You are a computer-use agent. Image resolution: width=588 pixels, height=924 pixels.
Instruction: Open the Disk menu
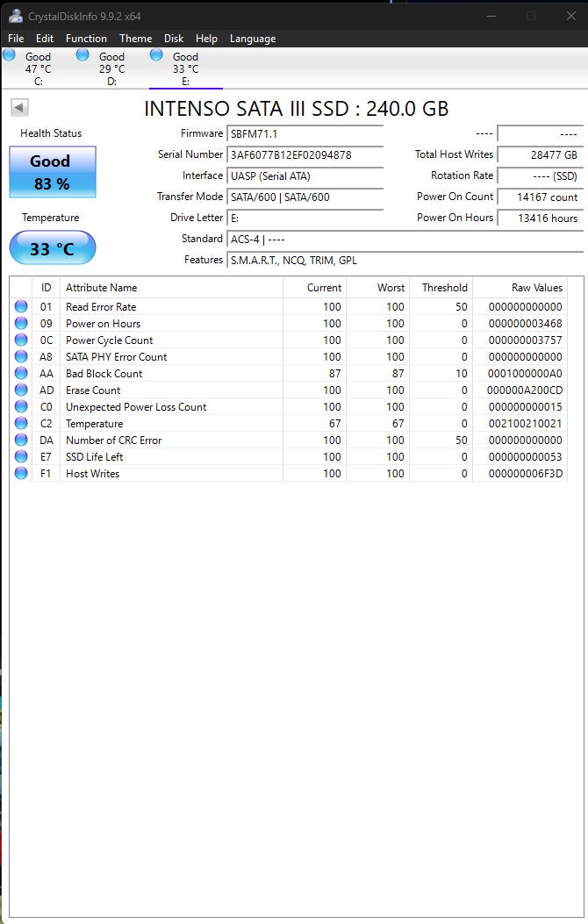(173, 39)
